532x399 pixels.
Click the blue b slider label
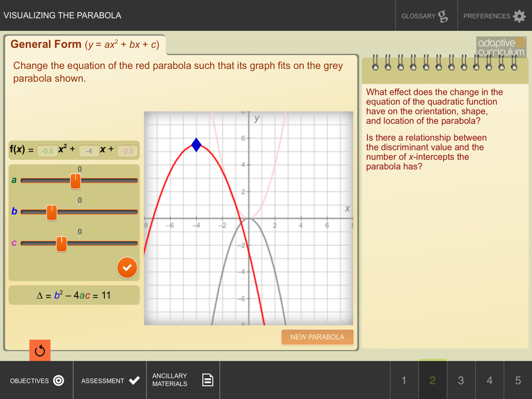point(14,211)
